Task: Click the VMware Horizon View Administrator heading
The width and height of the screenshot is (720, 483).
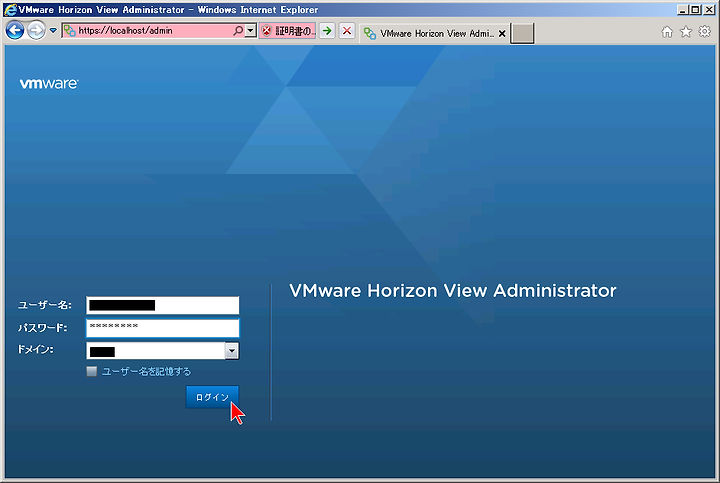Action: 453,291
